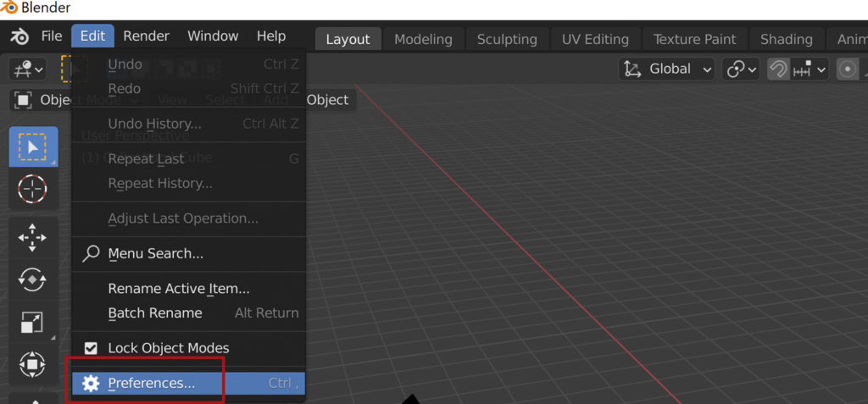Viewport: 868px width, 404px height.
Task: Open the editor type dropdown
Action: pos(28,69)
